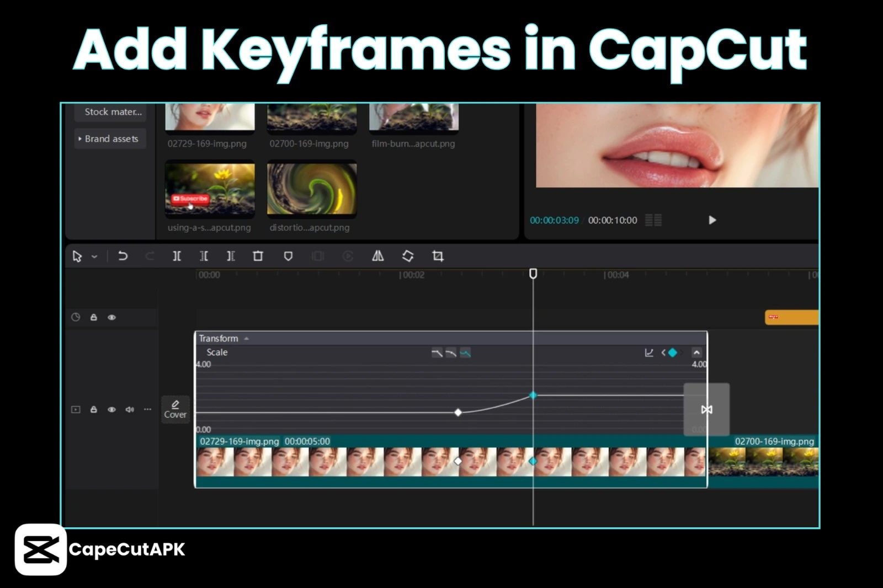883x588 pixels.
Task: Undo the last edit
Action: 123,256
